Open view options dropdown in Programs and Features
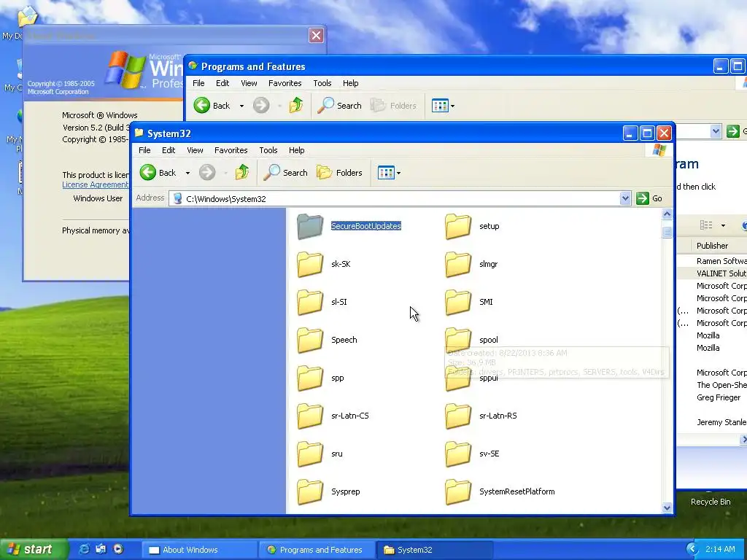Screen dimensions: 747x560 pyautogui.click(x=723, y=225)
